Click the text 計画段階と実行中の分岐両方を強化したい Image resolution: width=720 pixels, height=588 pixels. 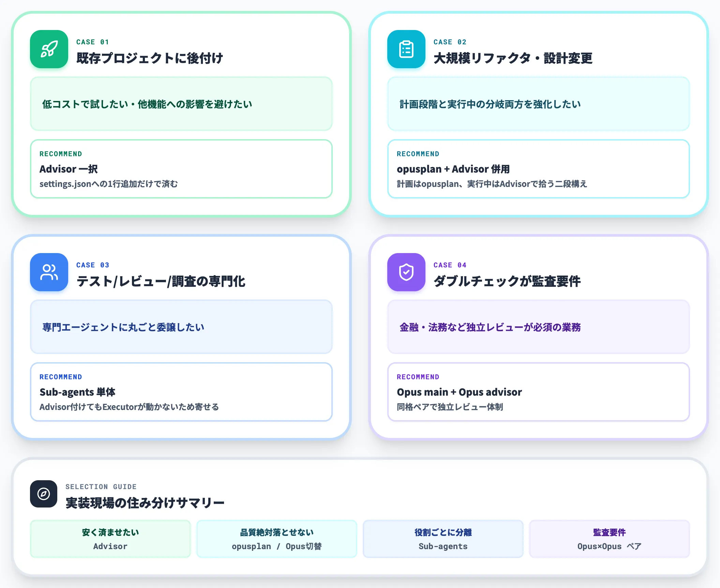[490, 104]
